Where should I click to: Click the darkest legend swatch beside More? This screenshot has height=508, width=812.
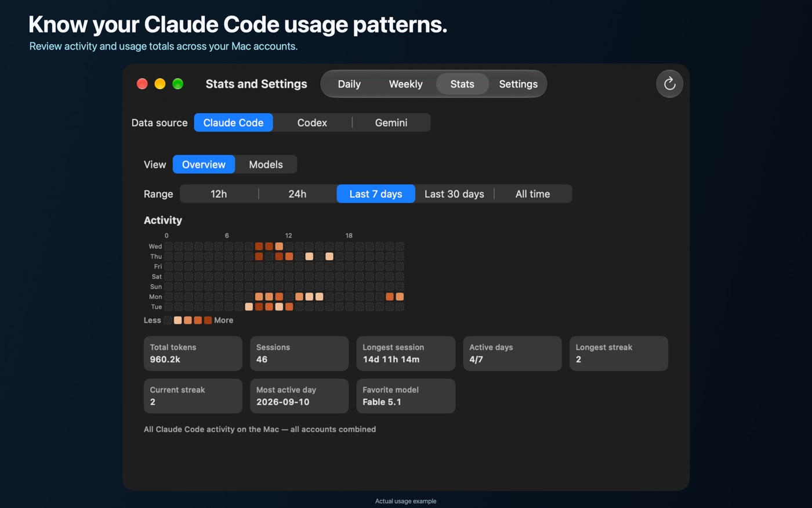[x=208, y=320]
